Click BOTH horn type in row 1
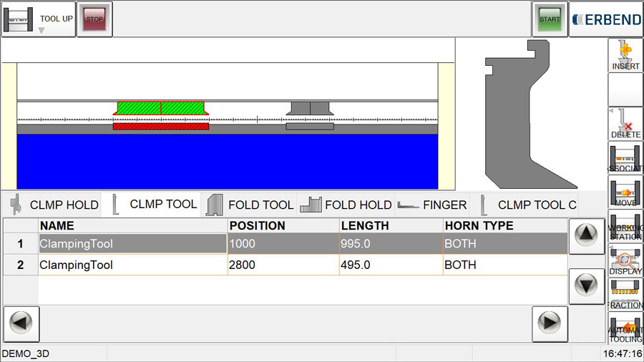The width and height of the screenshot is (644, 362). coord(505,244)
